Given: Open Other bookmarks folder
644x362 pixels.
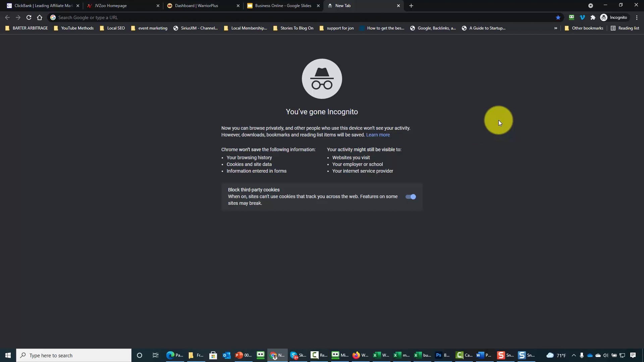Looking at the screenshot, I should pyautogui.click(x=584, y=28).
